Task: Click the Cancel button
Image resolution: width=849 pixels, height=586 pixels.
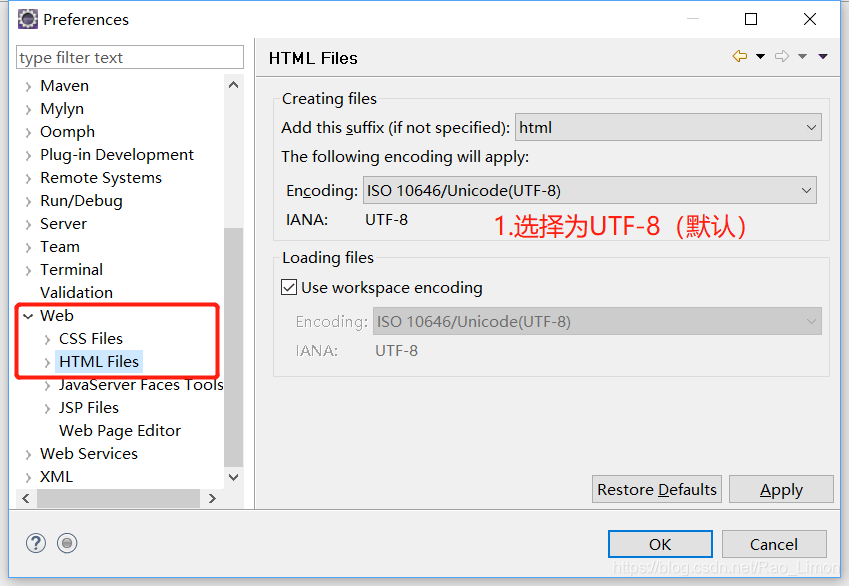Action: [x=774, y=544]
